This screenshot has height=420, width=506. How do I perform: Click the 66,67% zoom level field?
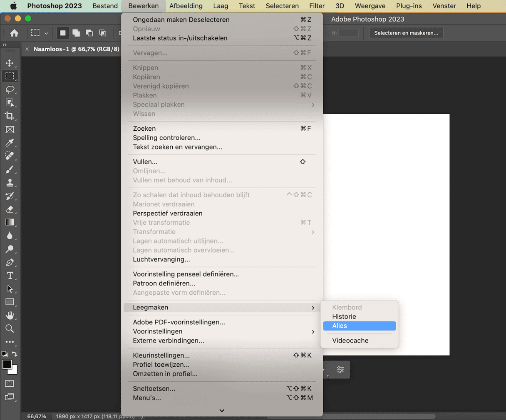tap(37, 416)
